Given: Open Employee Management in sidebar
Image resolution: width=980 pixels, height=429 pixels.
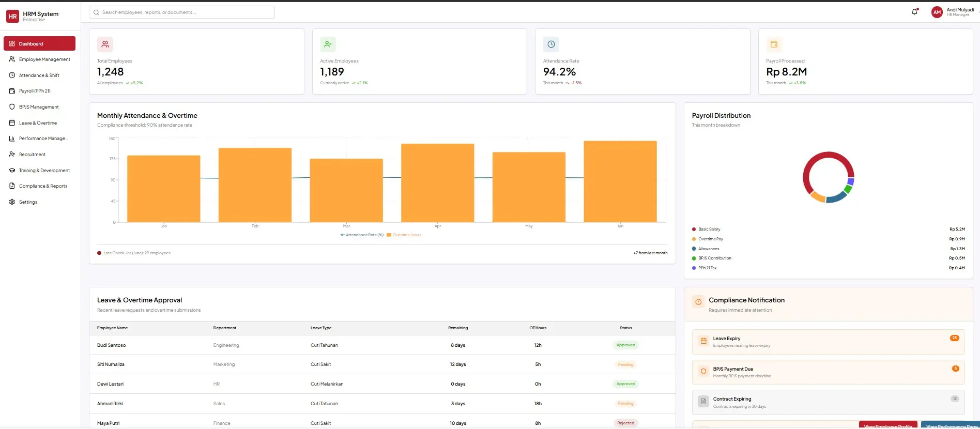Looking at the screenshot, I should (44, 59).
